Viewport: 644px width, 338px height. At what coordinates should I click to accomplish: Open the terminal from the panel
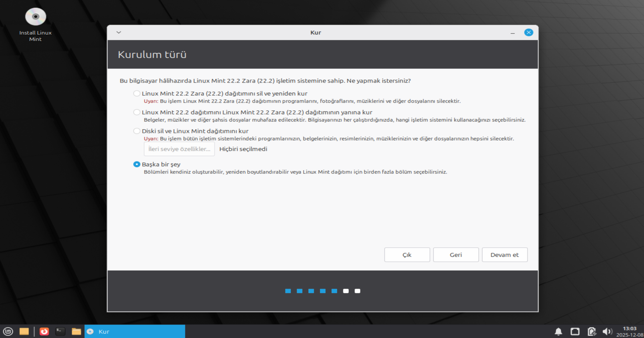60,332
